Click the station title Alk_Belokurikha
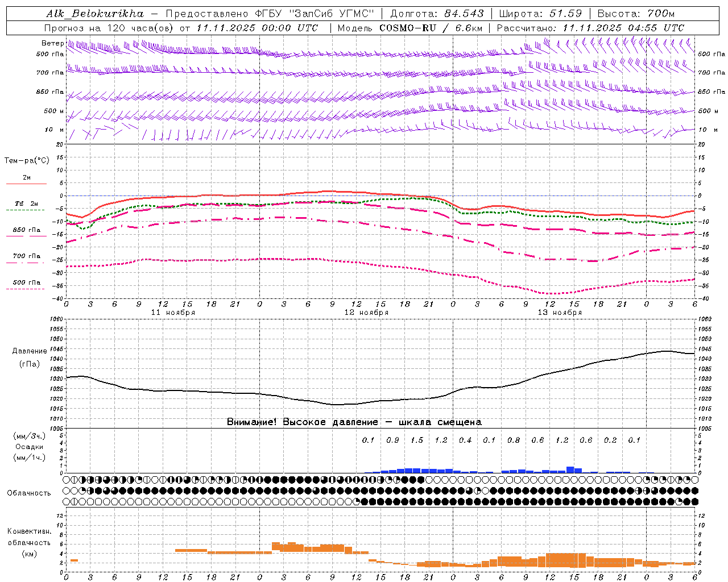Screen dimensions: 728x582 [x=95, y=13]
